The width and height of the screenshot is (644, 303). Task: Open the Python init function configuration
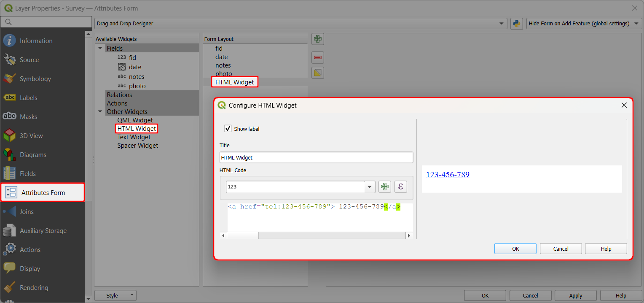(516, 24)
